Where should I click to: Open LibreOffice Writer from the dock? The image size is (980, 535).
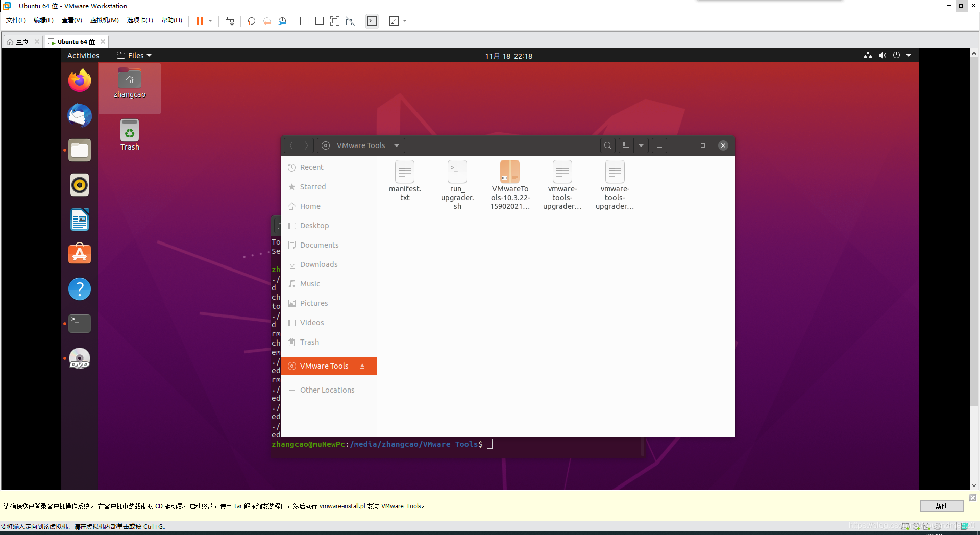[x=80, y=220]
